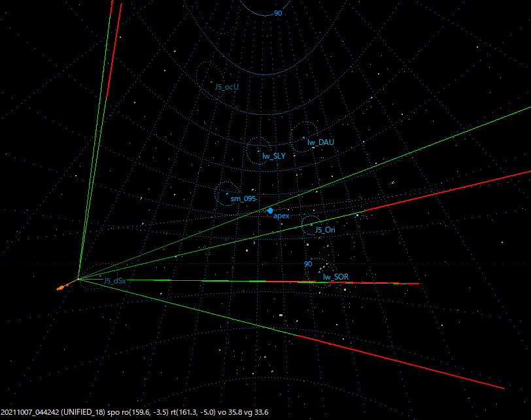
Task: Click the J5_Ori shower label
Action: (325, 230)
